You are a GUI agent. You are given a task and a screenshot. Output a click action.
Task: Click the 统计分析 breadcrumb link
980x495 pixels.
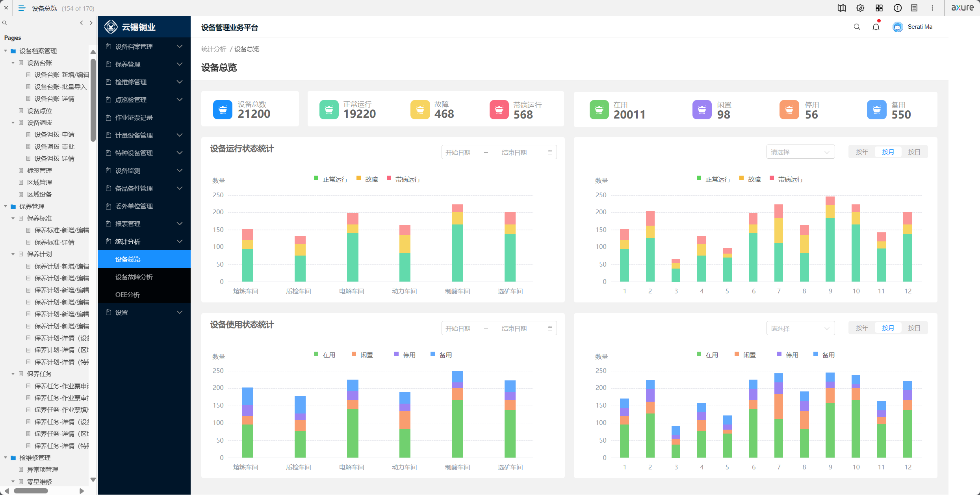(213, 49)
